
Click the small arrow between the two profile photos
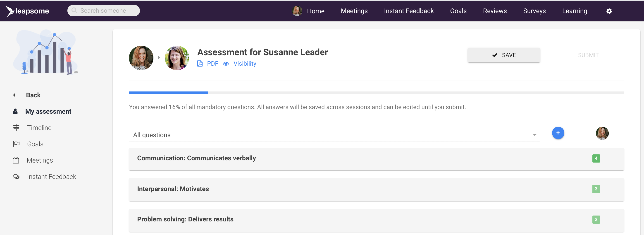pos(159,58)
